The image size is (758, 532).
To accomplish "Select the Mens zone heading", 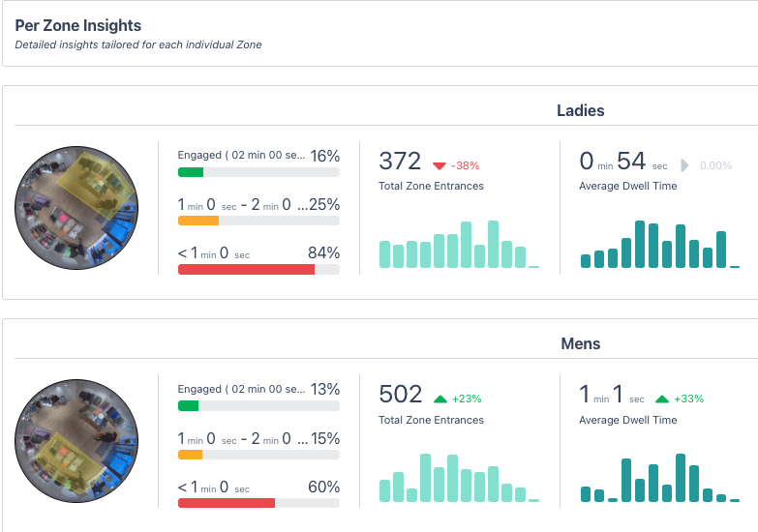I will [x=581, y=343].
